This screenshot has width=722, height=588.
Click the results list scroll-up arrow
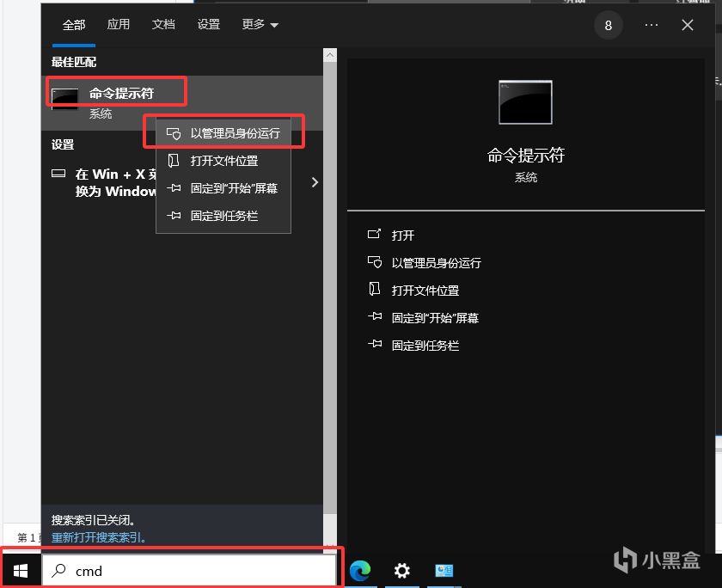(330, 55)
